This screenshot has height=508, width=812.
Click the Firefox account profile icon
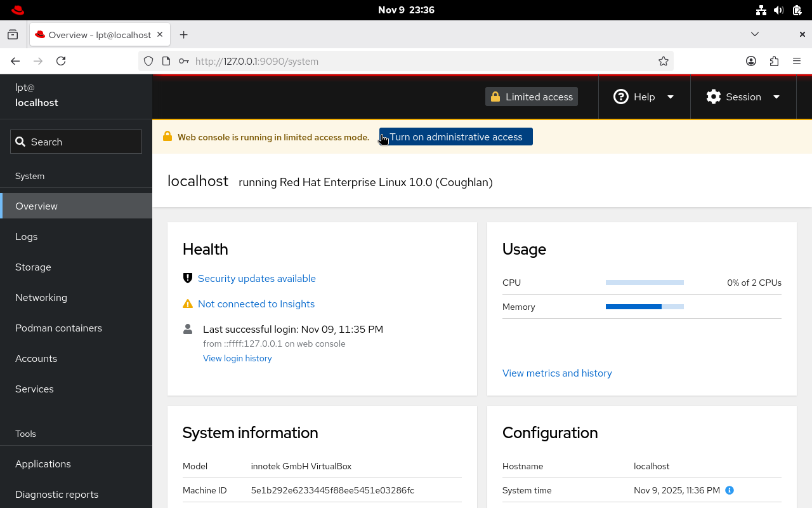pos(751,61)
